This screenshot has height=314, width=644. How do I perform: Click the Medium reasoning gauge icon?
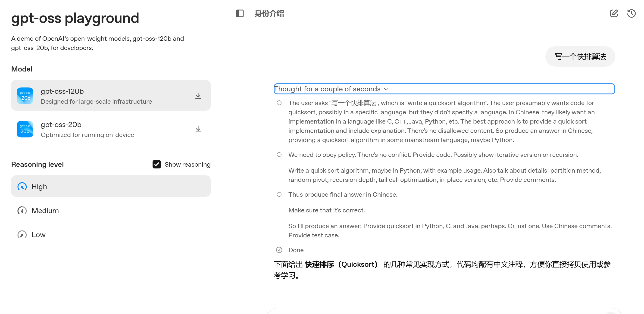(x=22, y=211)
